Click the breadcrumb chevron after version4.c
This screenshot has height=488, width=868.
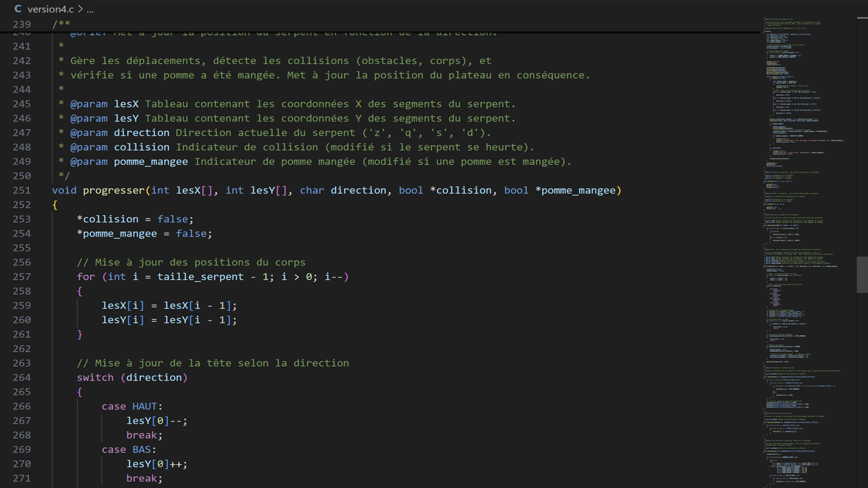point(80,9)
